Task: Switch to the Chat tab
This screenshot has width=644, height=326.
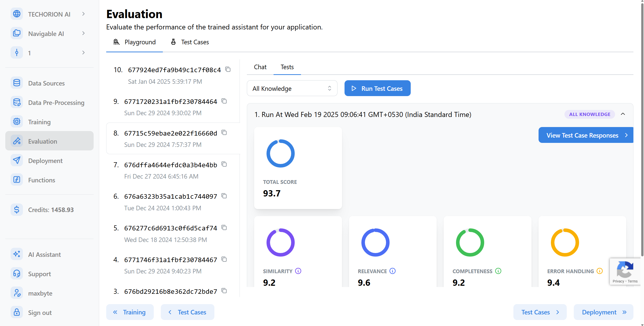Action: [x=260, y=67]
